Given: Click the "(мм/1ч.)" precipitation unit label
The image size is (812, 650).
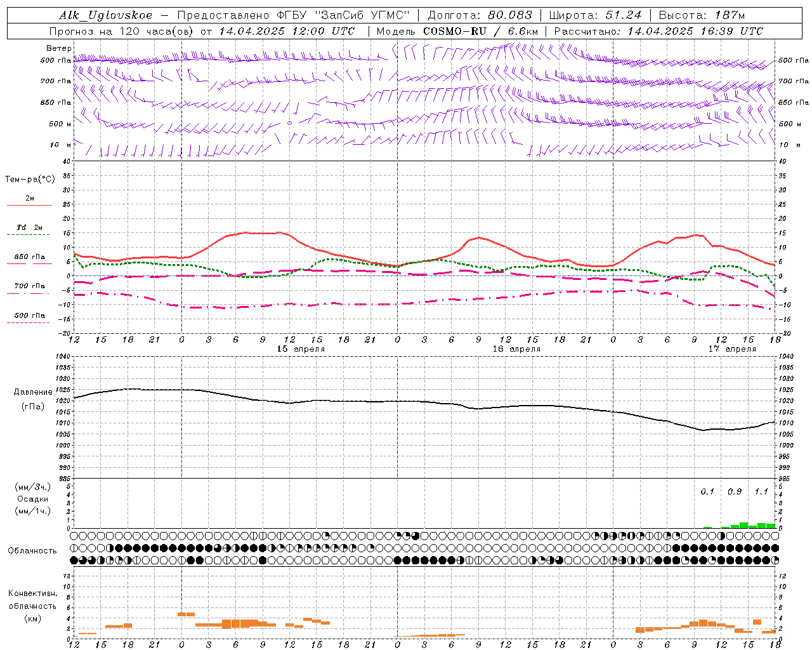Looking at the screenshot, I should tap(33, 511).
